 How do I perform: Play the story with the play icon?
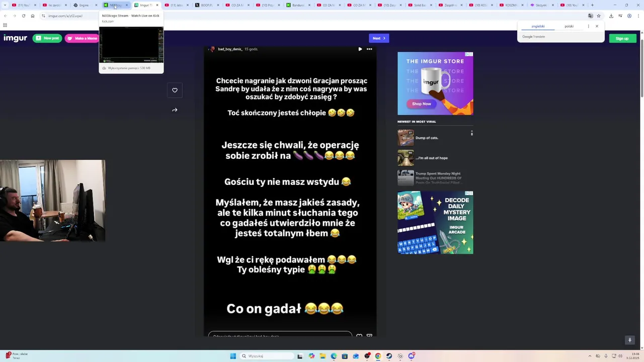pyautogui.click(x=360, y=49)
